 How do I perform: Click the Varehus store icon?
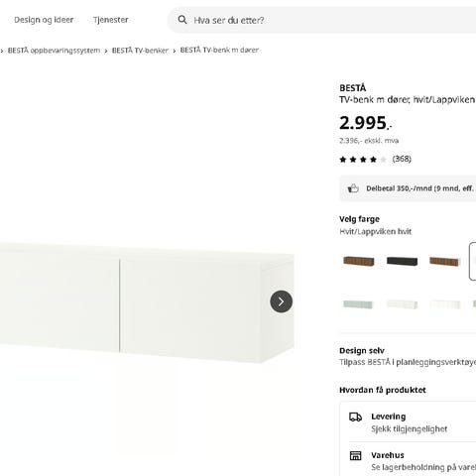coord(356,456)
